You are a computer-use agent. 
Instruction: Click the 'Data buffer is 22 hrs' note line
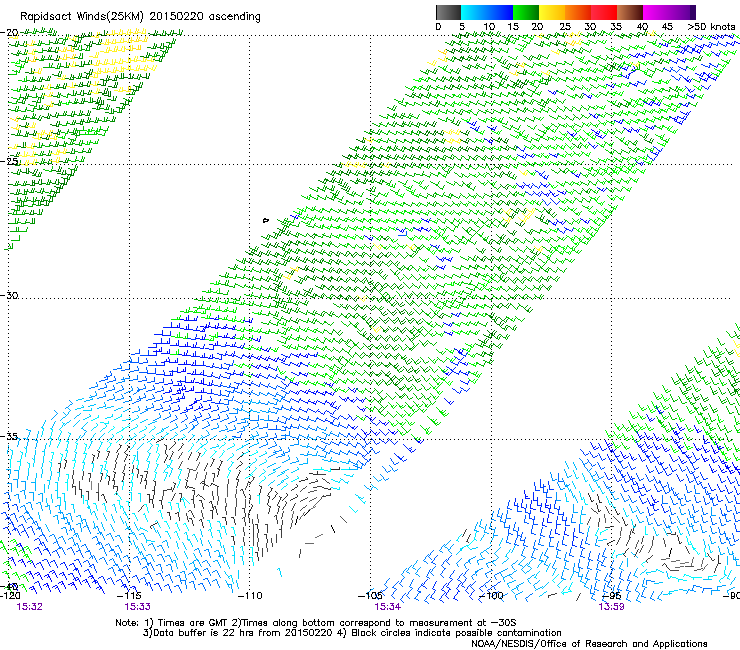pyautogui.click(x=352, y=633)
